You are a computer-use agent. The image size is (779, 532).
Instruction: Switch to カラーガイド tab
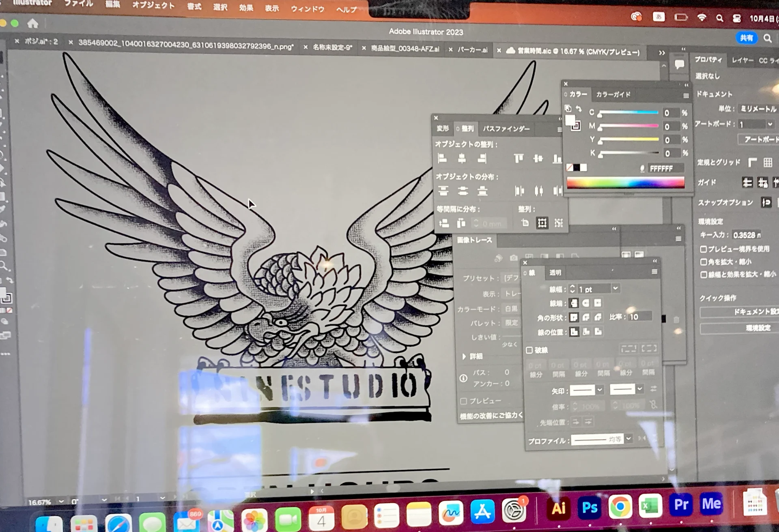pos(613,94)
